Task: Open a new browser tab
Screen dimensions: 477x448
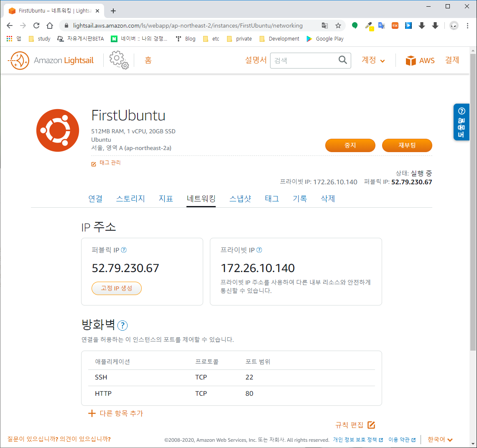Action: tap(113, 11)
